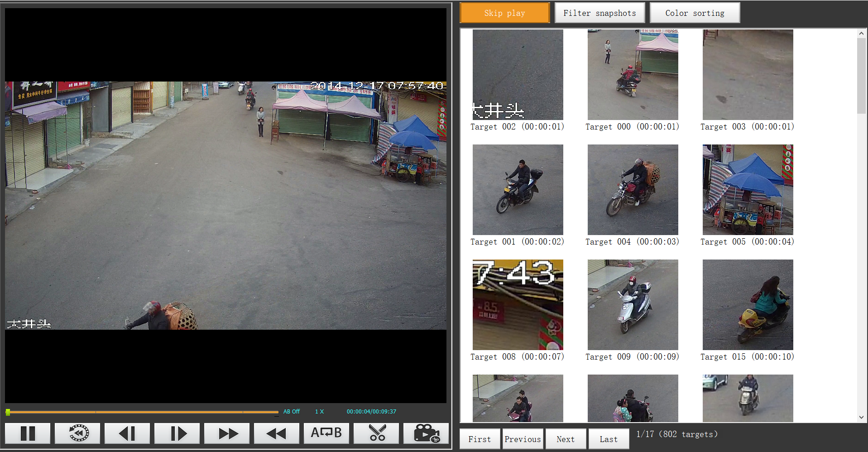Toggle Skip play mode

point(504,13)
